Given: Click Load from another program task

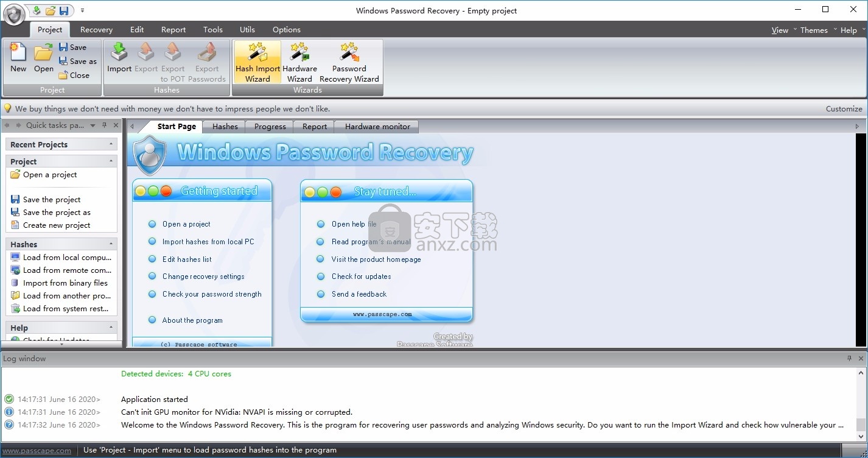Looking at the screenshot, I should (x=61, y=295).
